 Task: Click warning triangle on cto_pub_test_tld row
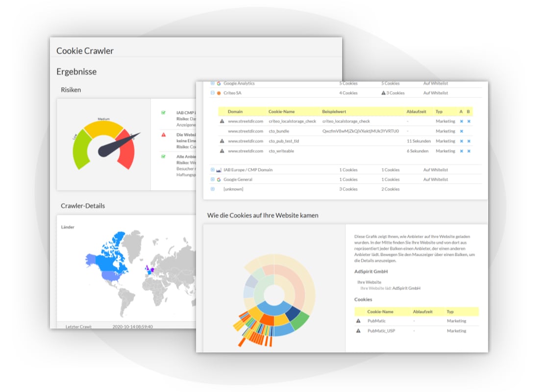pos(222,141)
